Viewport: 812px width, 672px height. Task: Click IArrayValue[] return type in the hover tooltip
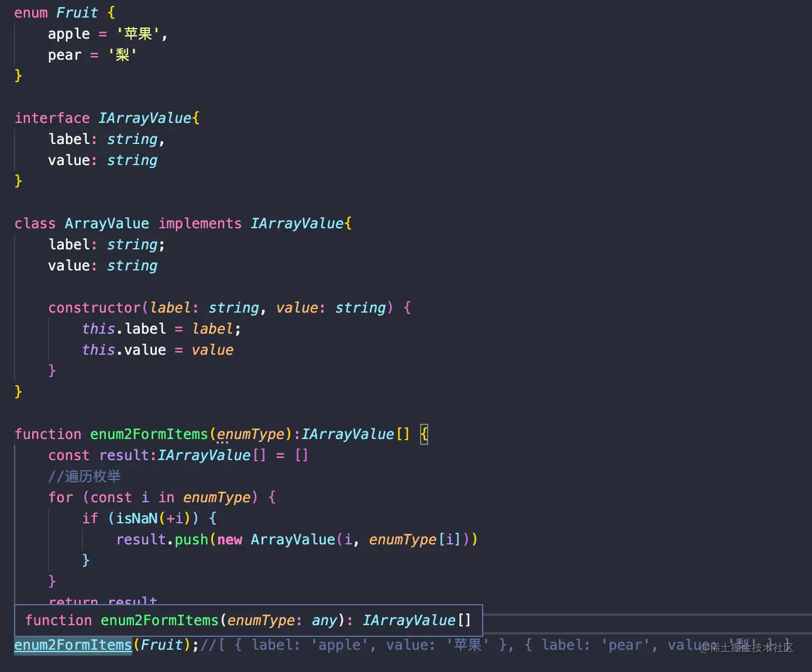pos(417,620)
